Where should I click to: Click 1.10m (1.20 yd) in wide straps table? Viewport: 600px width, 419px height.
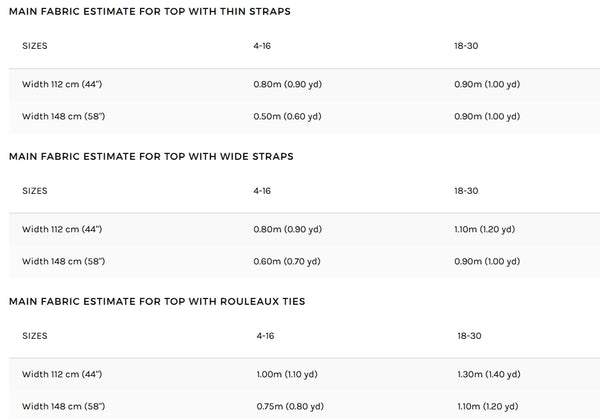coord(484,229)
